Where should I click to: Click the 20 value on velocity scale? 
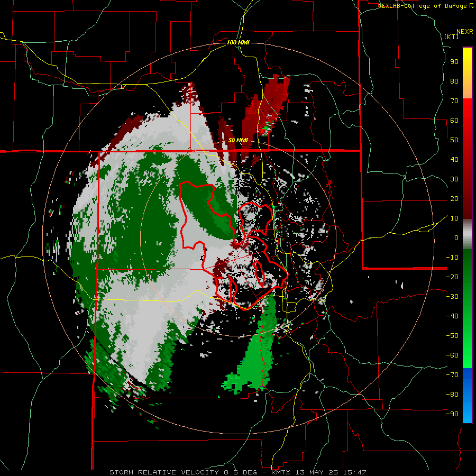tap(454, 199)
